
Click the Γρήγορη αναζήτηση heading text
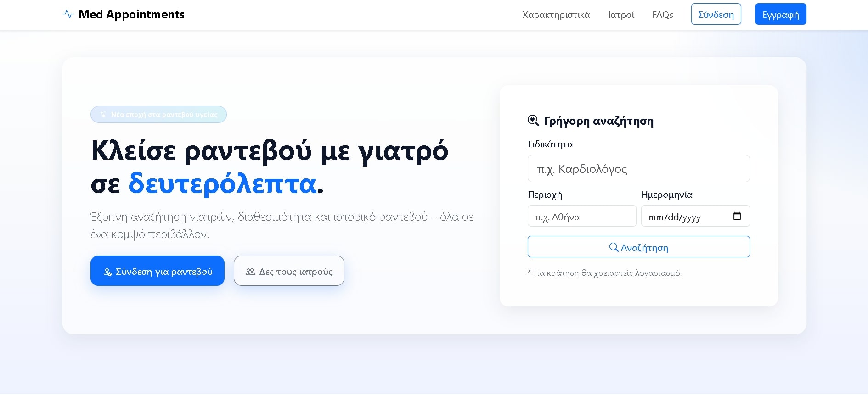click(x=598, y=121)
